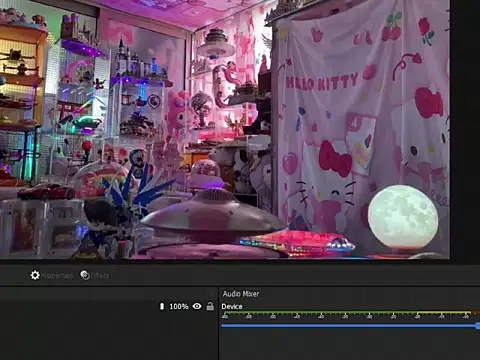Adjust the Device volume slider
The image size is (480, 360).
(x=351, y=326)
